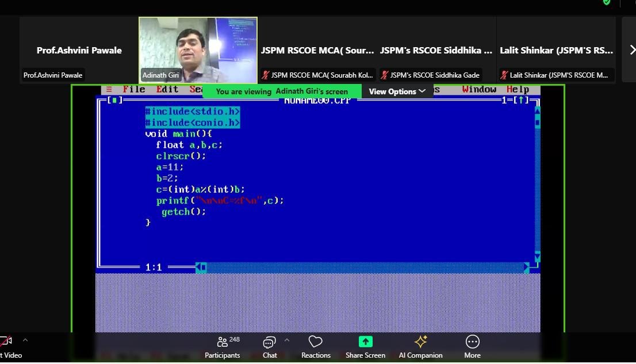Open the Chat panel

[269, 347]
